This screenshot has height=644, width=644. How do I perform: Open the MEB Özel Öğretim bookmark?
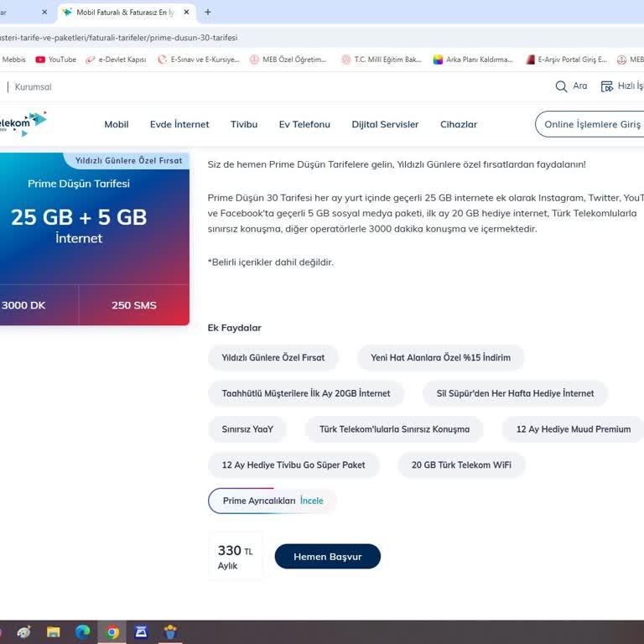click(288, 60)
